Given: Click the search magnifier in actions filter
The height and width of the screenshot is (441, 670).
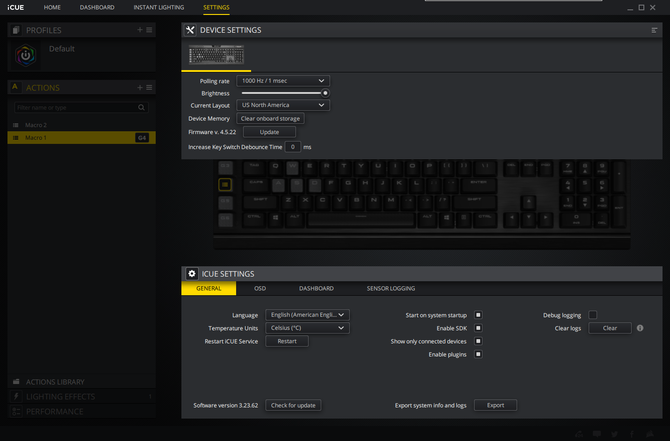Looking at the screenshot, I should [141, 108].
